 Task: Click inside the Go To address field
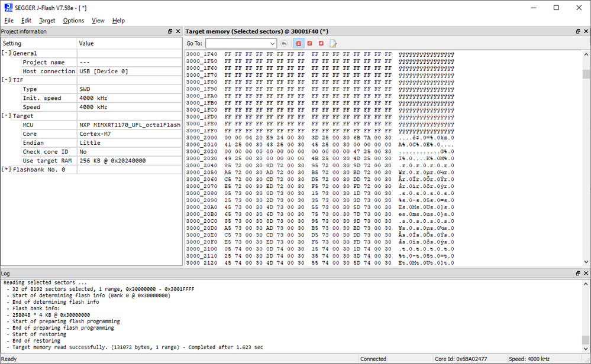point(237,44)
